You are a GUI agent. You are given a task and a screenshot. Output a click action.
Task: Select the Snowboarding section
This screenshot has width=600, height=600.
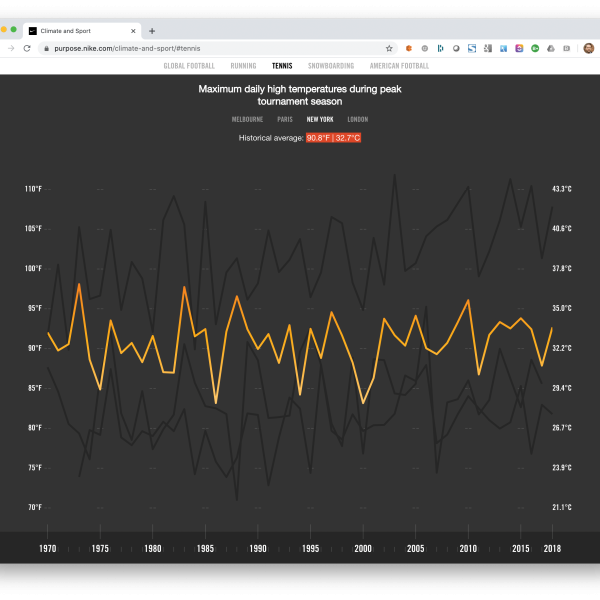pos(331,66)
